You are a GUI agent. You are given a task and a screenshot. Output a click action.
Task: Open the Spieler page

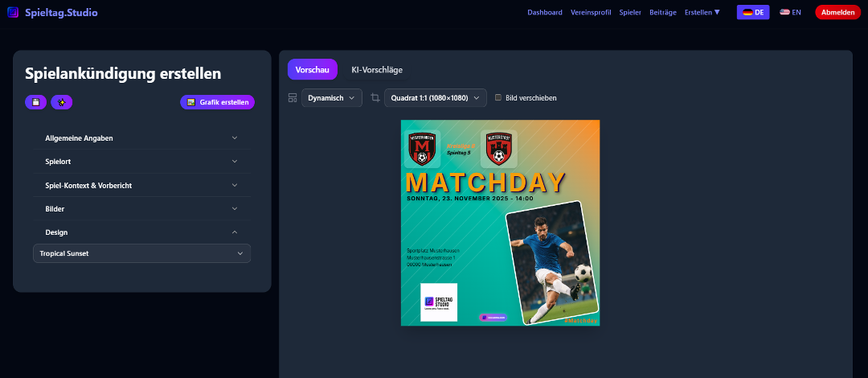point(630,12)
